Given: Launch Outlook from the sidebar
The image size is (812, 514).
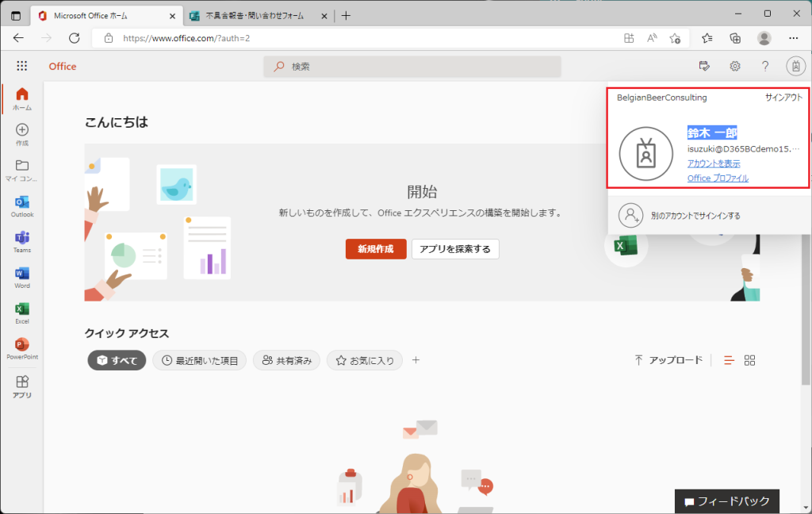Looking at the screenshot, I should pos(21,206).
